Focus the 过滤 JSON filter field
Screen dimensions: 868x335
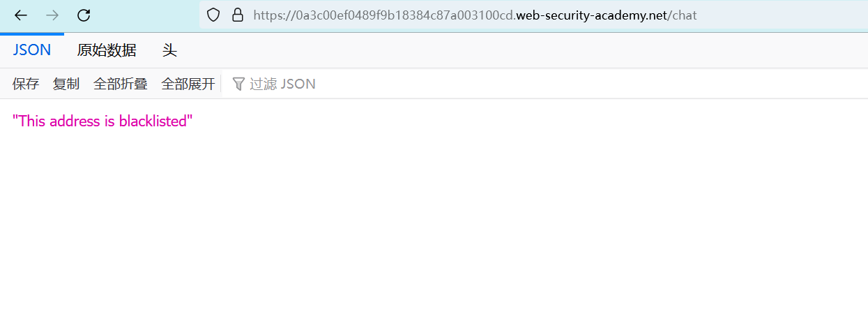click(x=282, y=84)
